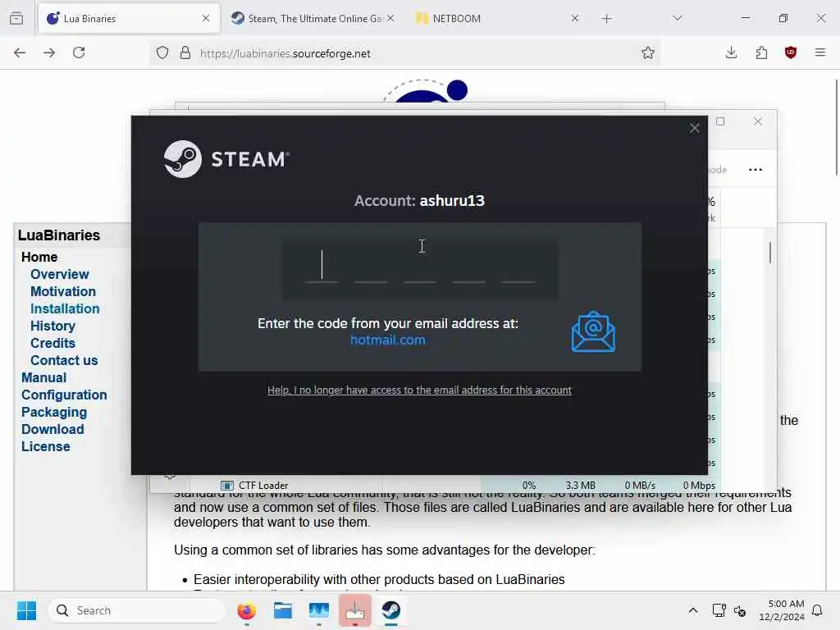Open File Explorer from the taskbar
This screenshot has height=630, width=840.
point(283,610)
